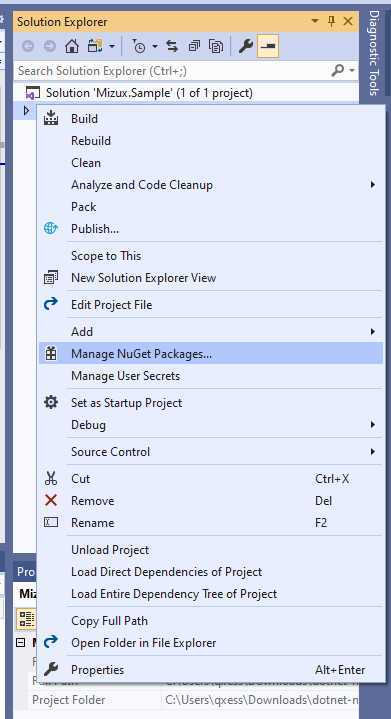The image size is (391, 719).
Task: Open the Pending Changes Filter clock icon
Action: click(x=139, y=46)
